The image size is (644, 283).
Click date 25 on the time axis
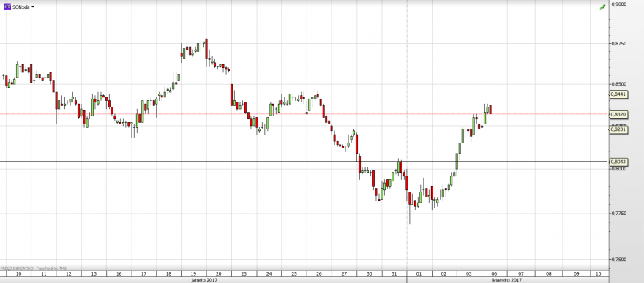click(294, 273)
